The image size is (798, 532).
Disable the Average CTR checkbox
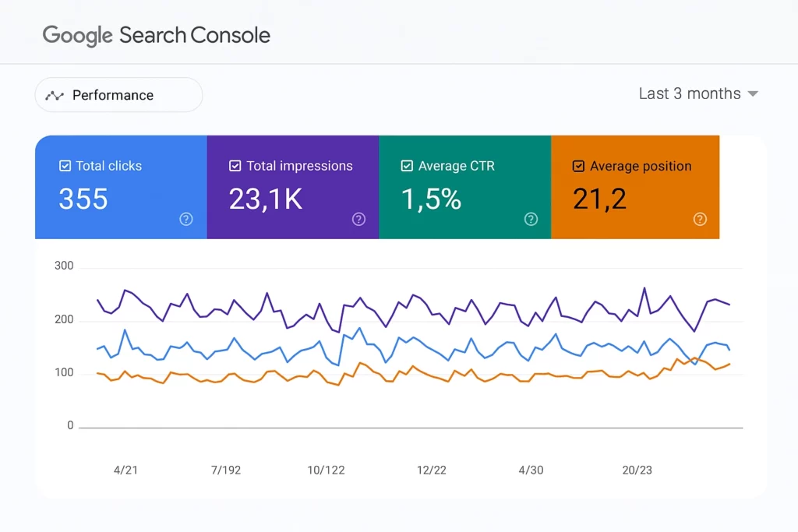coord(407,165)
